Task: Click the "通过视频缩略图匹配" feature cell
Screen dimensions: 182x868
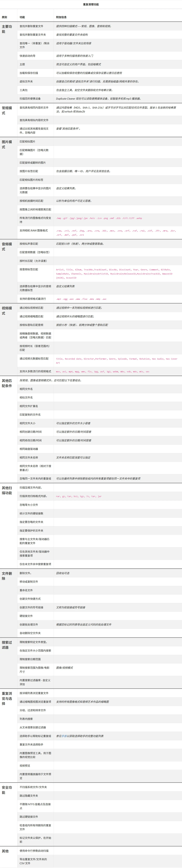Action: [x=35, y=316]
